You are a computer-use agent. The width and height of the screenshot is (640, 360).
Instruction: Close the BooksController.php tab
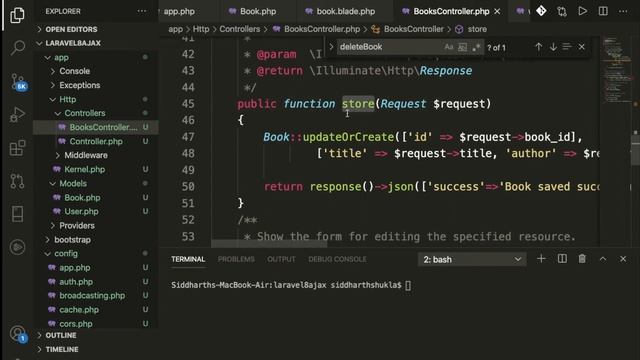coord(497,11)
